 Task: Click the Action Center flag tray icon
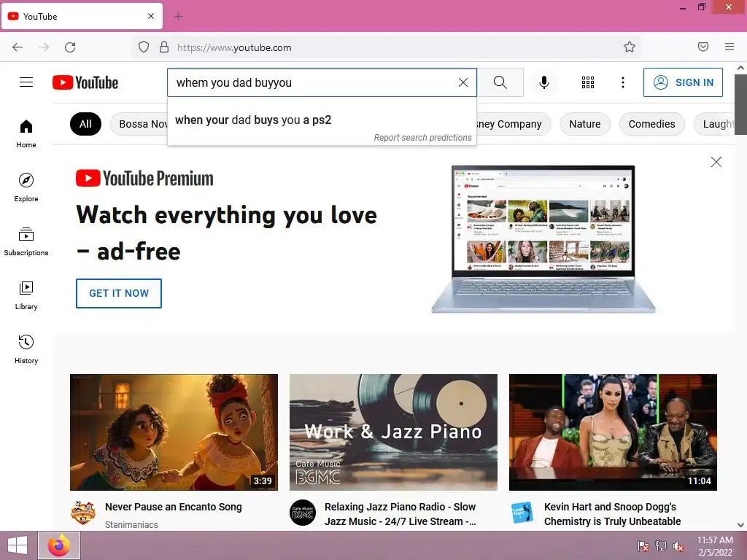pos(643,546)
